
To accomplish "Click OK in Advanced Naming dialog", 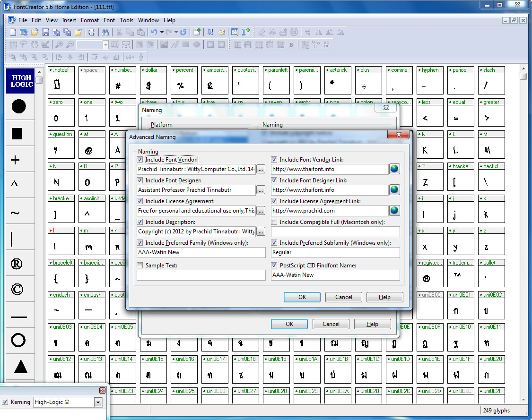I will pyautogui.click(x=302, y=297).
